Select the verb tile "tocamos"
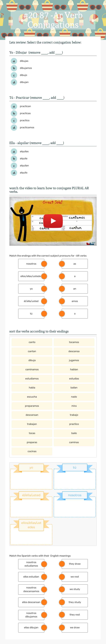 pos(74,342)
